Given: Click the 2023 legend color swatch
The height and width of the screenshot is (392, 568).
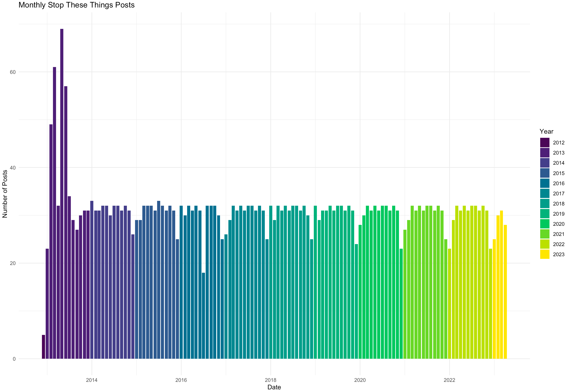Looking at the screenshot, I should coord(545,254).
